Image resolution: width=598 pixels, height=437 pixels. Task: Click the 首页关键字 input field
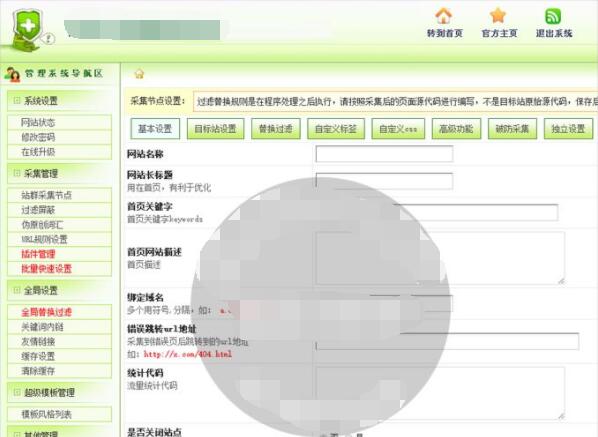pyautogui.click(x=437, y=212)
